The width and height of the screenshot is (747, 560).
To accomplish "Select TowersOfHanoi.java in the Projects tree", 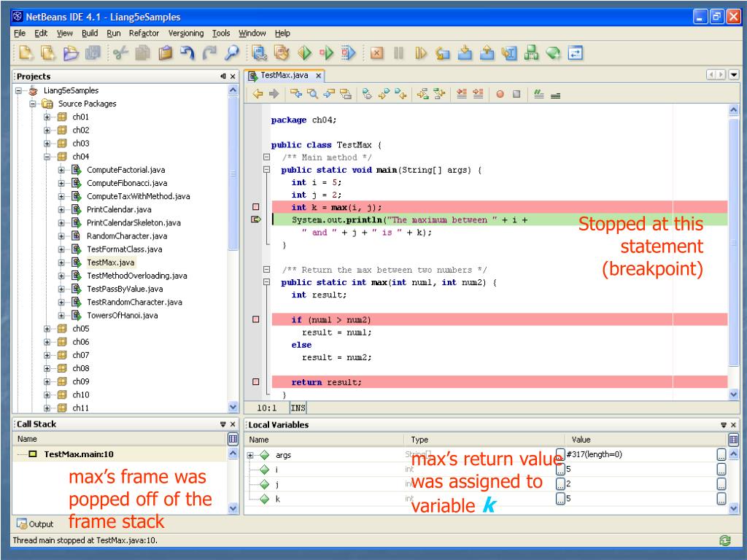I will [122, 315].
